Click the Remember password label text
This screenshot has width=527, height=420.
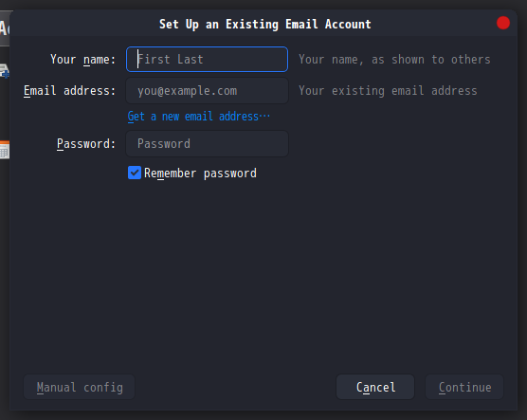(200, 173)
